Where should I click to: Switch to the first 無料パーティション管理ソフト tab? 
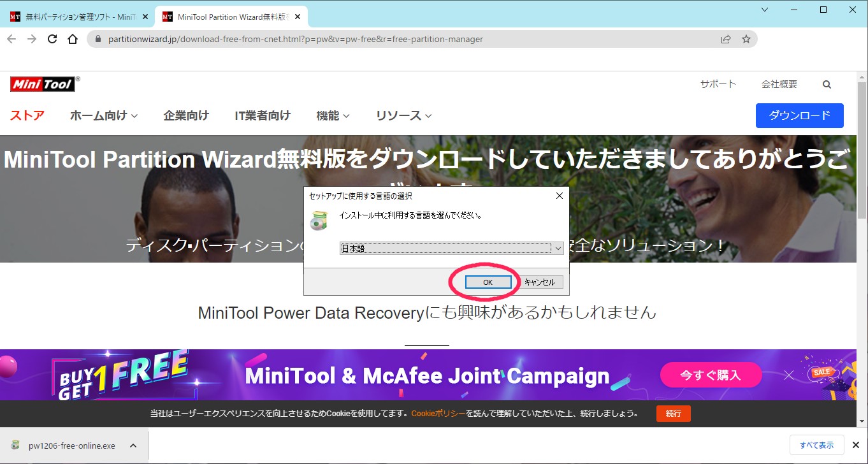click(x=76, y=17)
